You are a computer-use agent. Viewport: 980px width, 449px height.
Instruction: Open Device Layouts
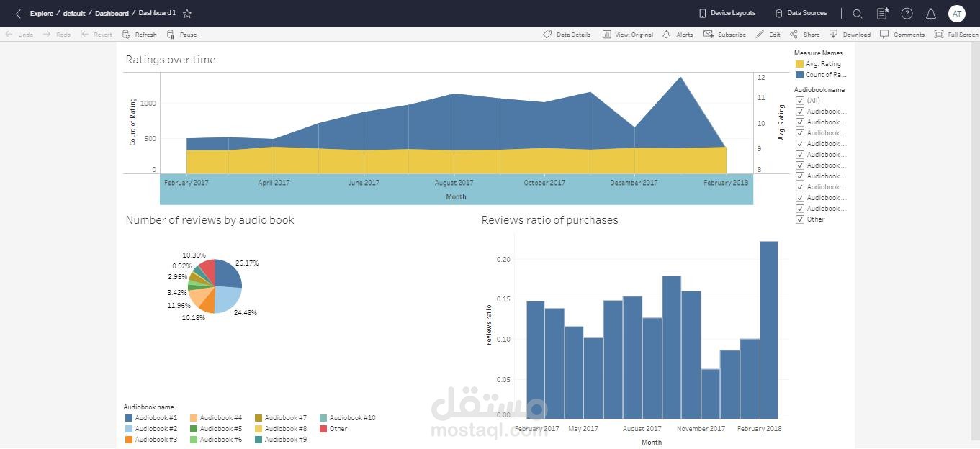click(x=727, y=13)
